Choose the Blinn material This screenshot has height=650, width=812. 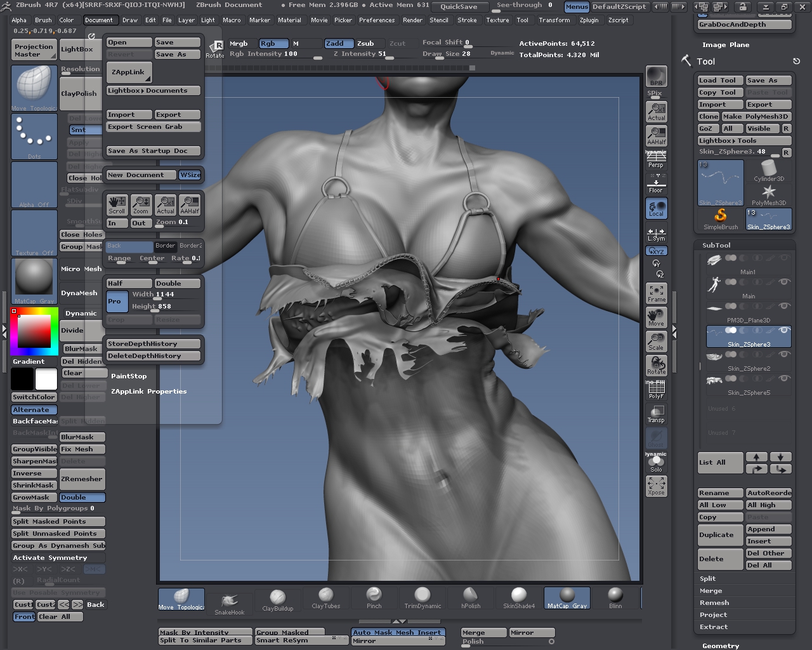tap(615, 598)
